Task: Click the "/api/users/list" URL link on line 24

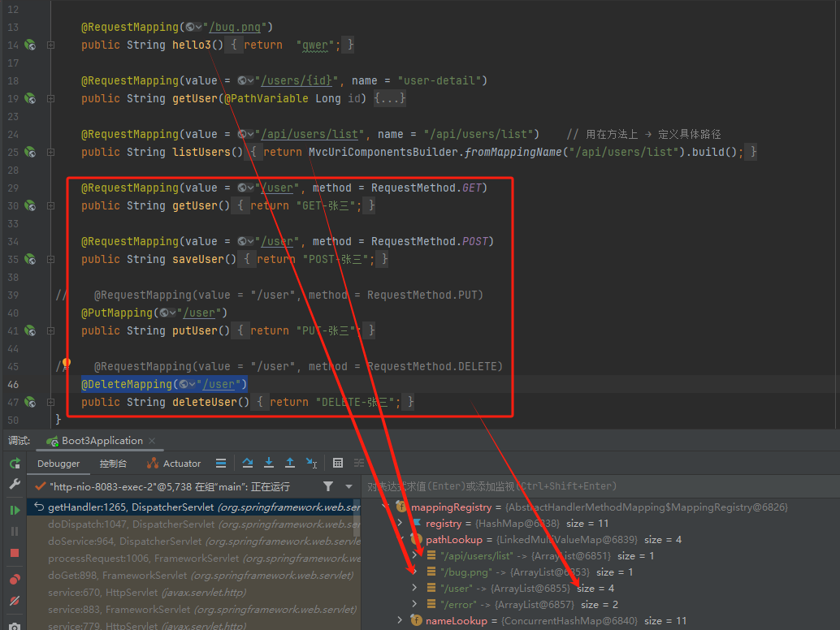Action: [x=310, y=134]
